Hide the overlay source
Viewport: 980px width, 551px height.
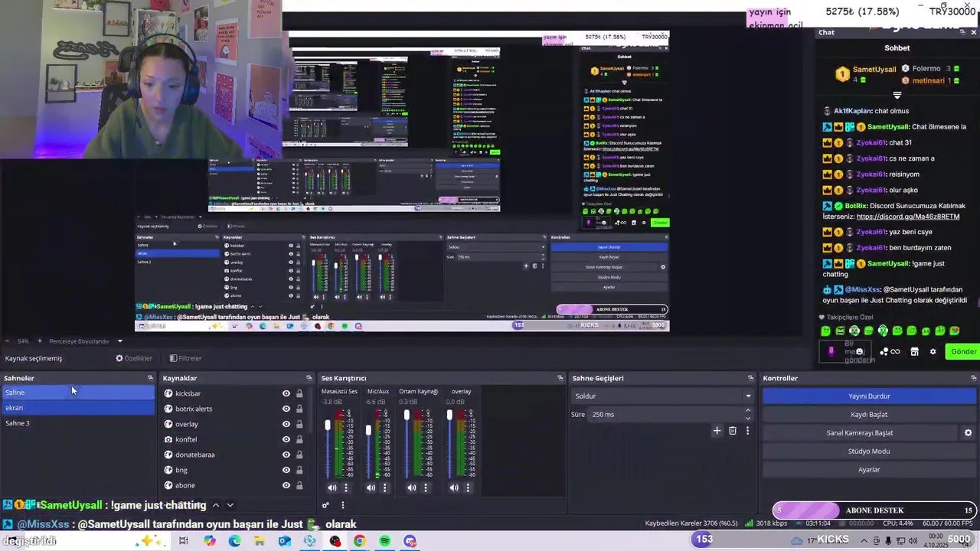pyautogui.click(x=286, y=424)
